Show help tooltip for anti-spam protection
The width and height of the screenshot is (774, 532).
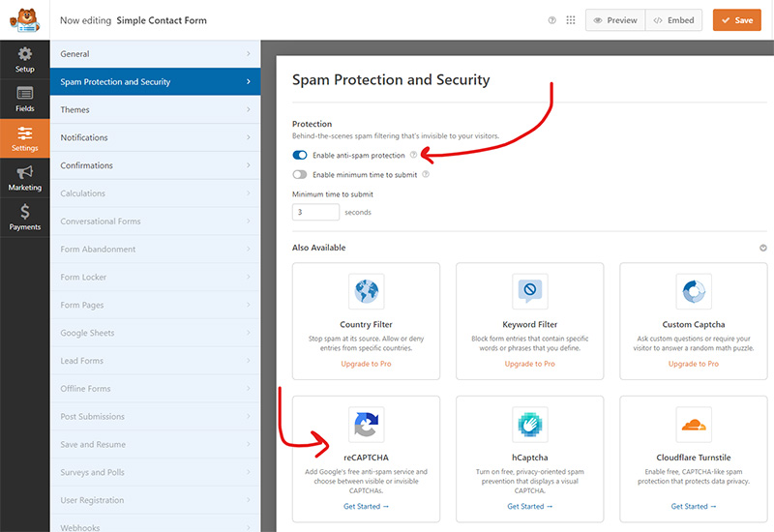(414, 155)
